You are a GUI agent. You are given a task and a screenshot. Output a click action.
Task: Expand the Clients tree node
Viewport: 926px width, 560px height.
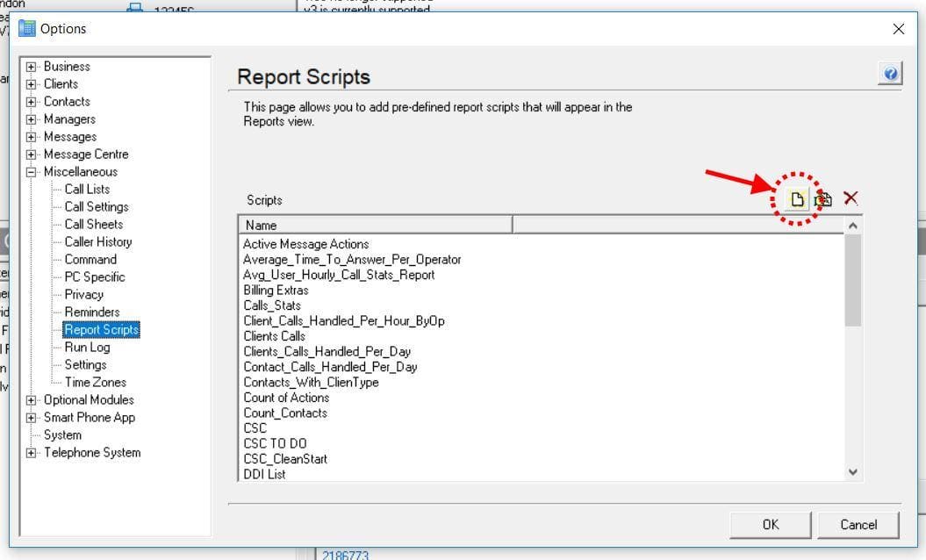point(32,84)
